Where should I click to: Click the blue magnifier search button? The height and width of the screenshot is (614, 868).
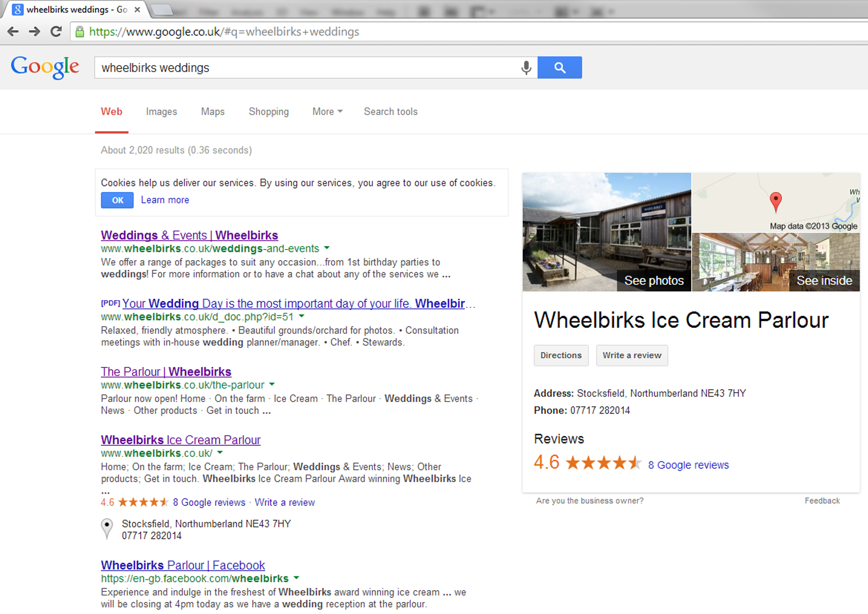click(x=560, y=68)
